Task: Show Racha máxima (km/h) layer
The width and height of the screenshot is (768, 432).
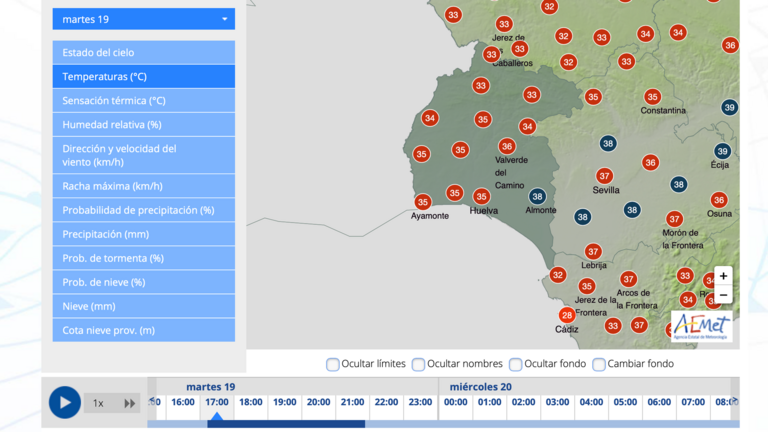Action: point(144,186)
